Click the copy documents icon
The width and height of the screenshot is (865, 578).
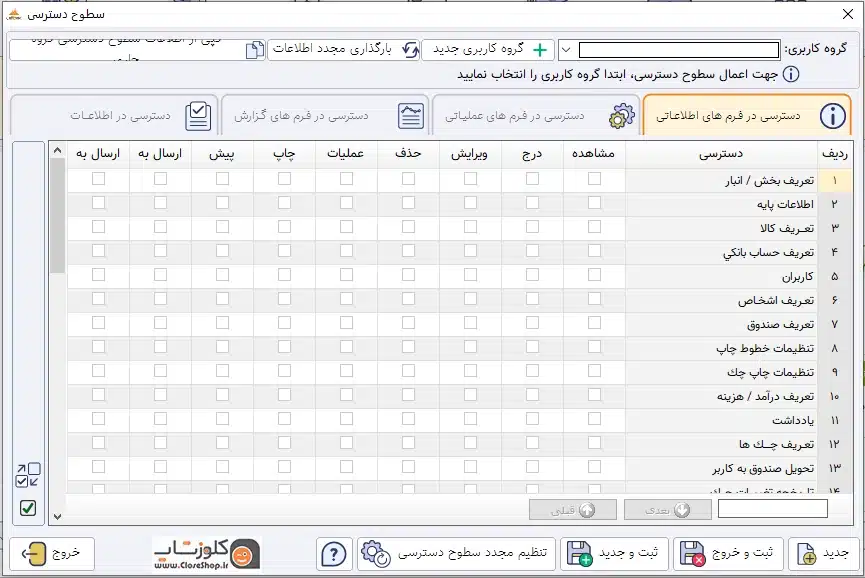pos(254,50)
